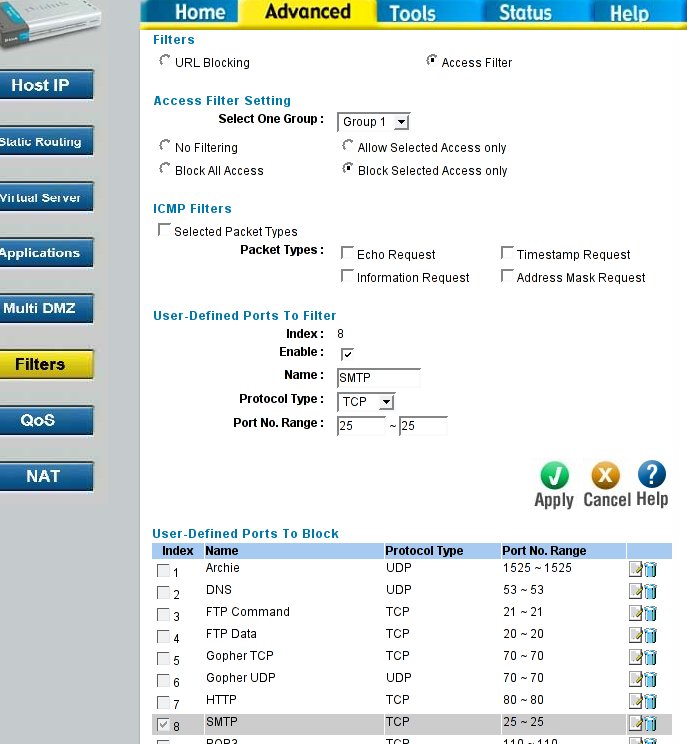687x744 pixels.
Task: Select URL Blocking radio option
Action: (164, 61)
